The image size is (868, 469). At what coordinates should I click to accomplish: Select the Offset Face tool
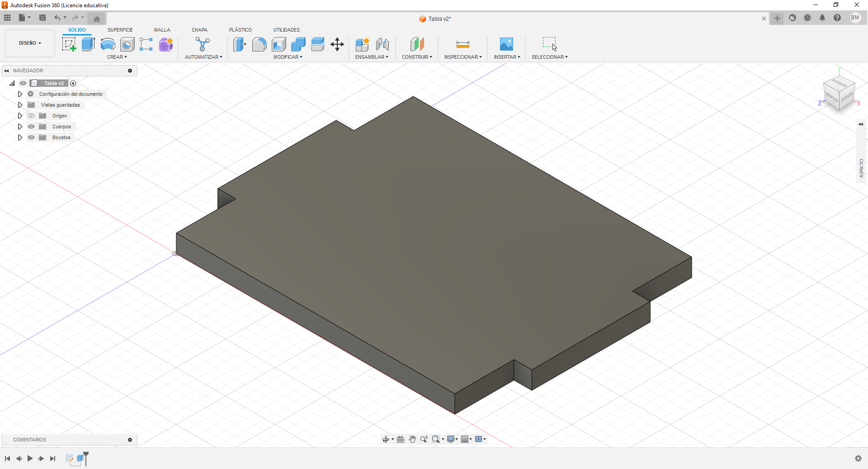(x=318, y=44)
